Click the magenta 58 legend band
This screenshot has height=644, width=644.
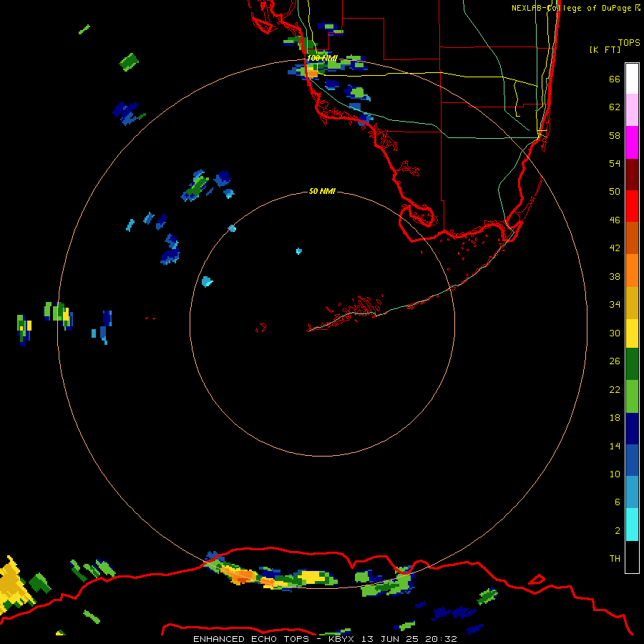click(x=632, y=142)
